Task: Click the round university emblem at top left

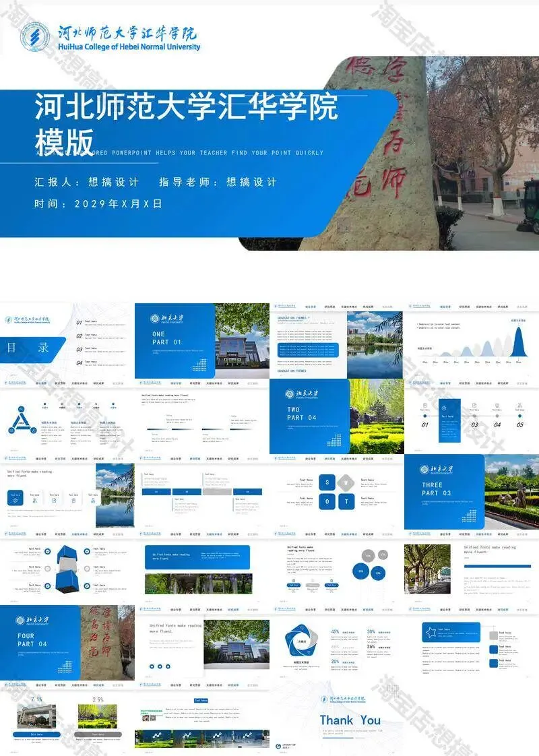Action: coord(34,37)
